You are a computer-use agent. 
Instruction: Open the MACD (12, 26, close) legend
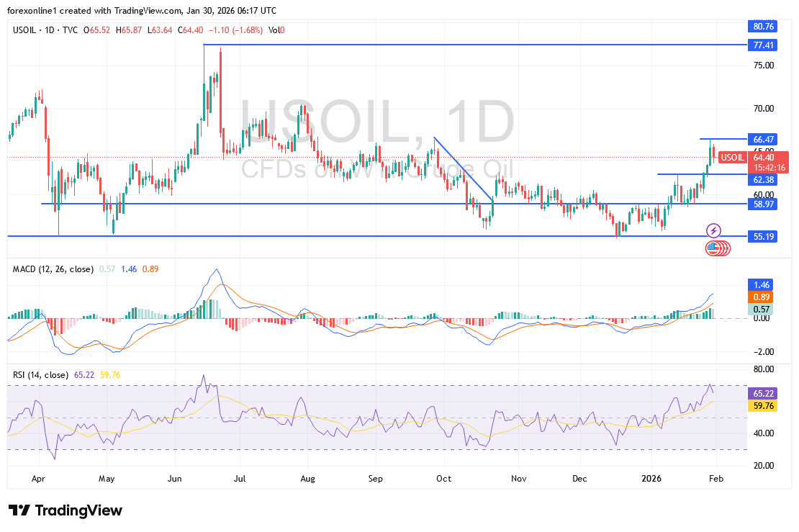(53, 269)
